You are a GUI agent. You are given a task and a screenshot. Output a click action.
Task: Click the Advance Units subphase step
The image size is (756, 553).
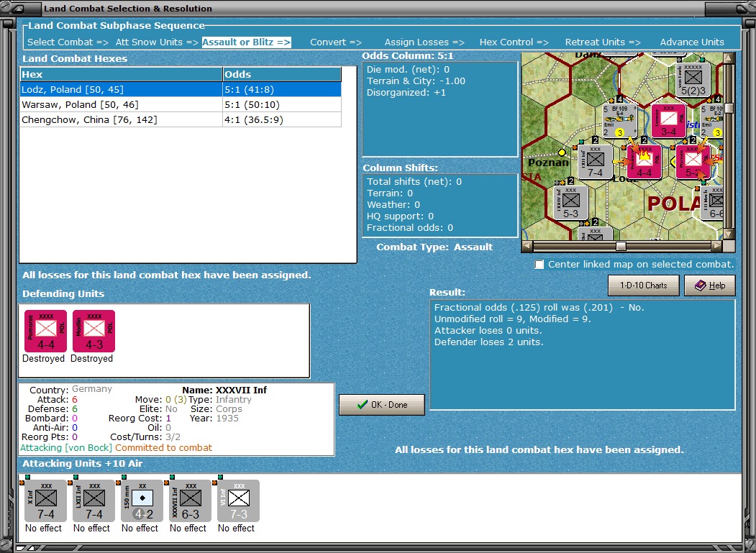coord(692,42)
